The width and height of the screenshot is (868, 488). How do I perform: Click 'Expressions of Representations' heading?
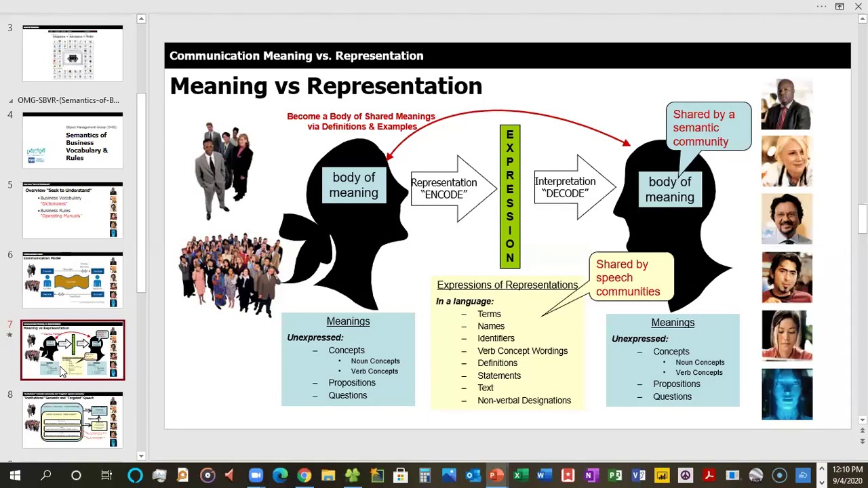click(507, 285)
